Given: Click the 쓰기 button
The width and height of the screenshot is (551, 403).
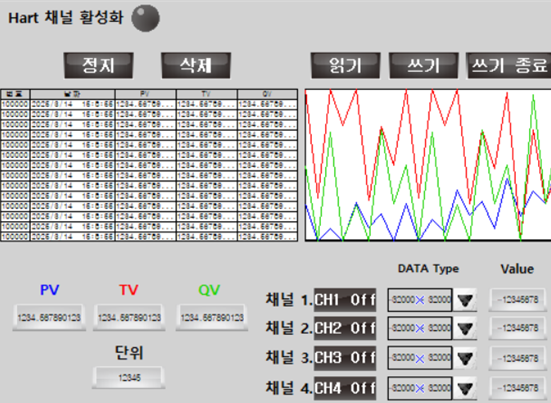Looking at the screenshot, I should [x=423, y=66].
